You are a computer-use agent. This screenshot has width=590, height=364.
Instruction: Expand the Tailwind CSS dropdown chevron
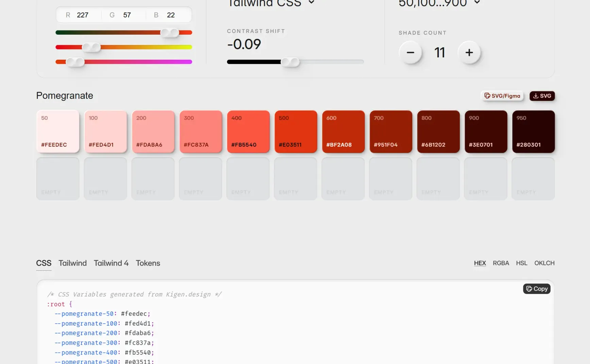coord(311,2)
